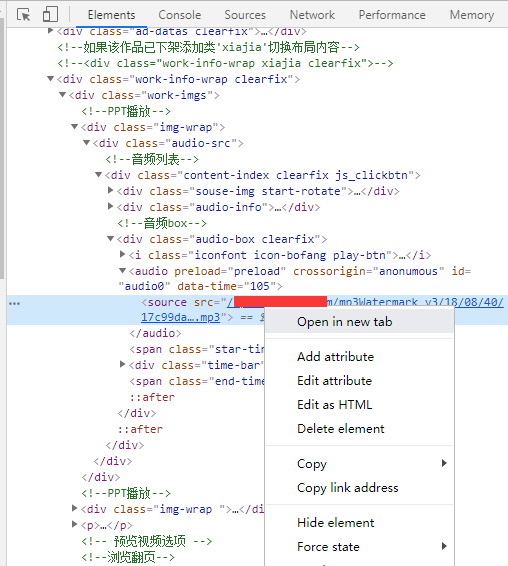Select the closing </audio> tag
This screenshot has width=508, height=566.
(x=155, y=333)
